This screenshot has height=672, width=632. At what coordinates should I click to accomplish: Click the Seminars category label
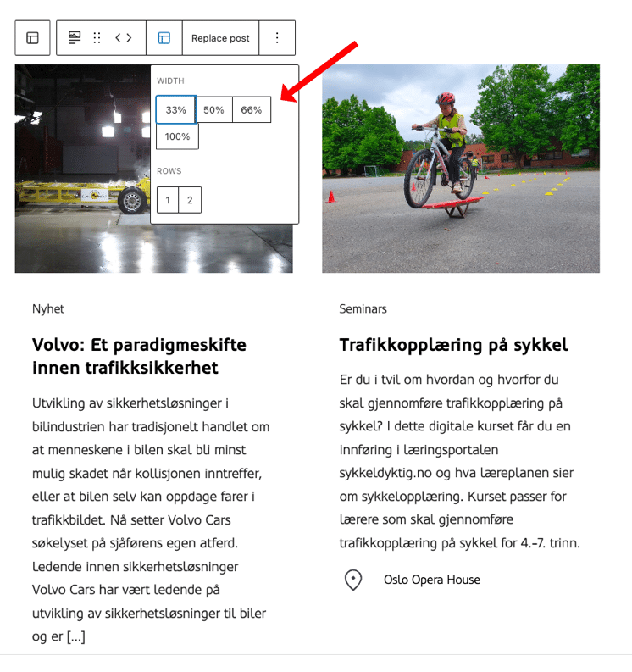(363, 309)
